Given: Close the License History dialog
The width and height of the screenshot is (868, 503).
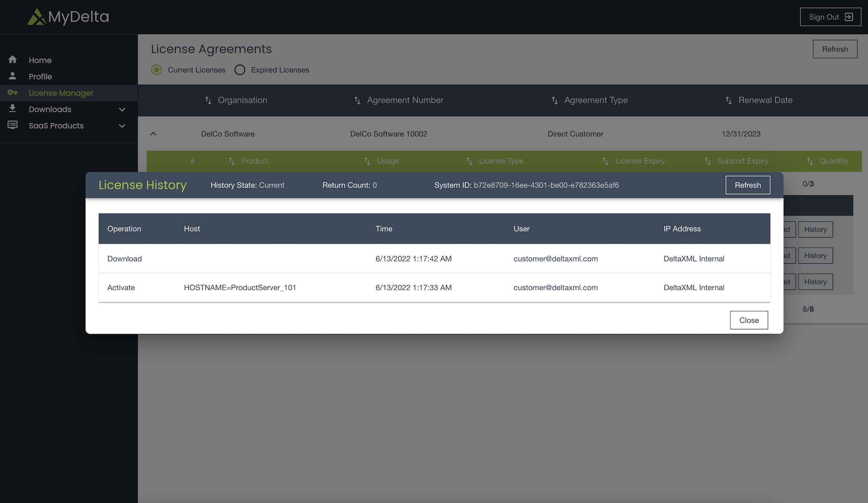Looking at the screenshot, I should (749, 320).
